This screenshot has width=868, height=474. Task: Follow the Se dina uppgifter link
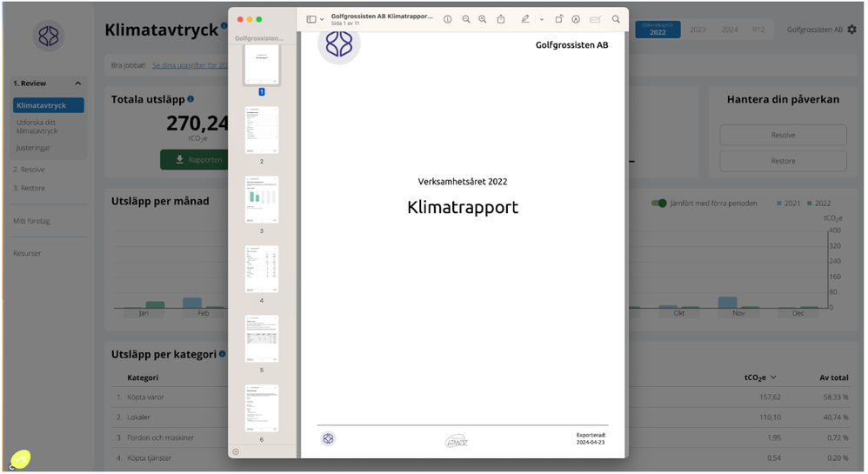(x=190, y=65)
